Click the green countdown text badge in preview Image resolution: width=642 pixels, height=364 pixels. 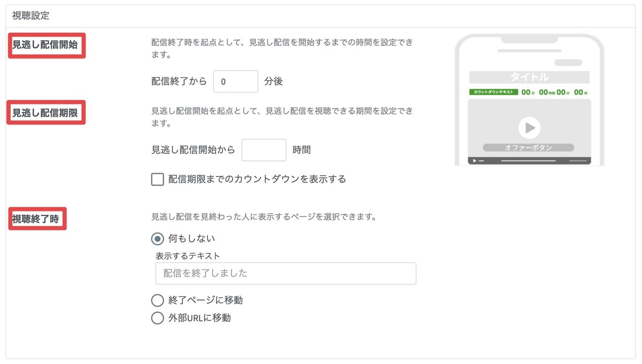(x=494, y=92)
